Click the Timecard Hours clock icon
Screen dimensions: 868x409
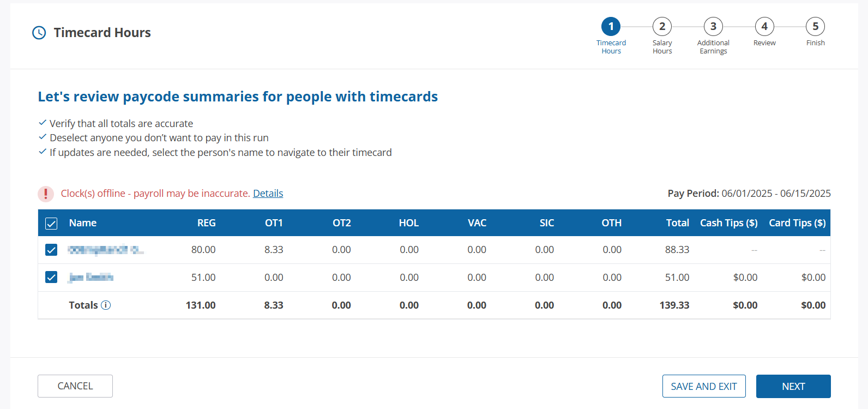[x=39, y=33]
